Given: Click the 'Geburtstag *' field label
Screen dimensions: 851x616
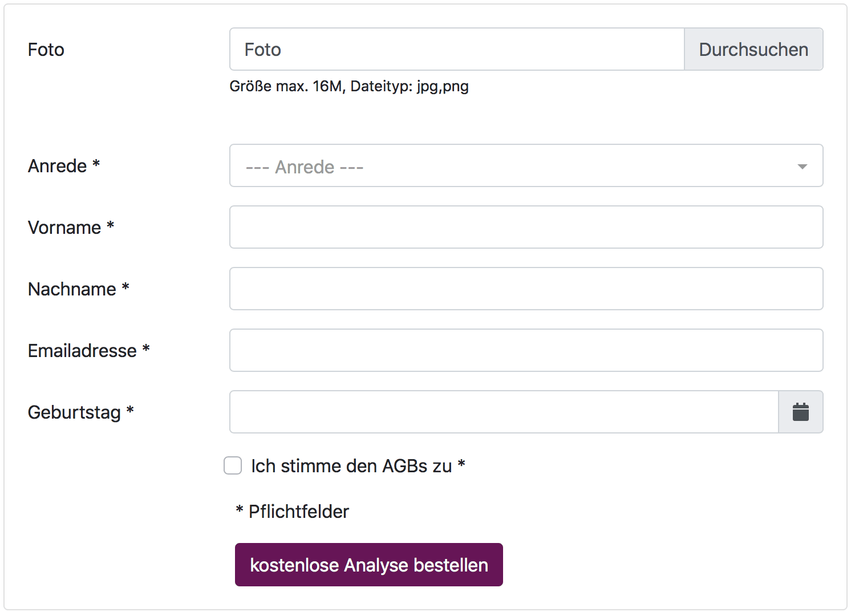Looking at the screenshot, I should (80, 412).
